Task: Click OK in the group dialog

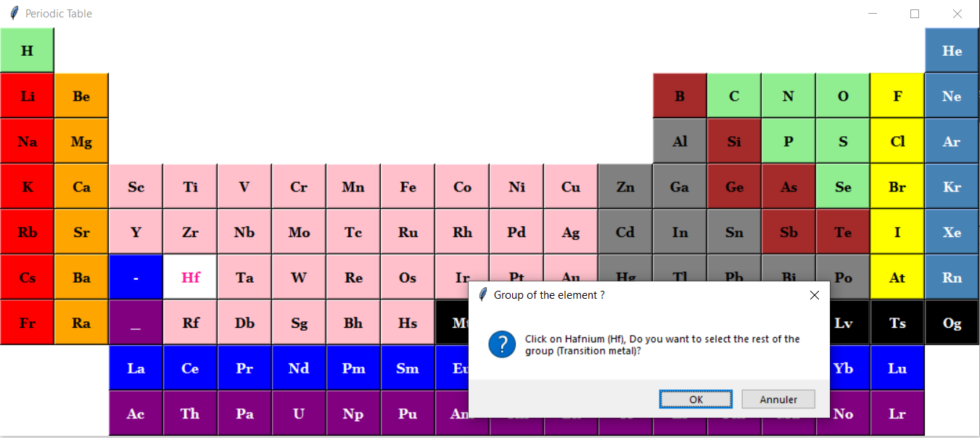Action: [x=695, y=400]
